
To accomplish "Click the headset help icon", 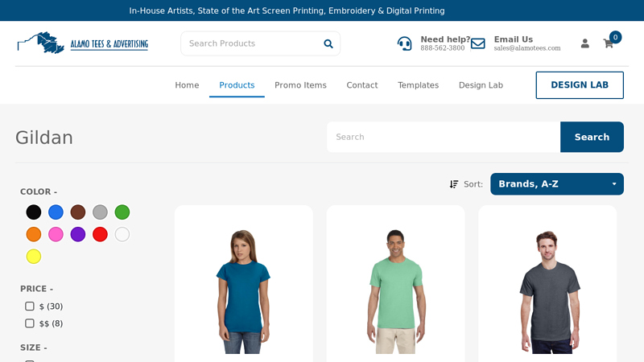I will tap(405, 43).
